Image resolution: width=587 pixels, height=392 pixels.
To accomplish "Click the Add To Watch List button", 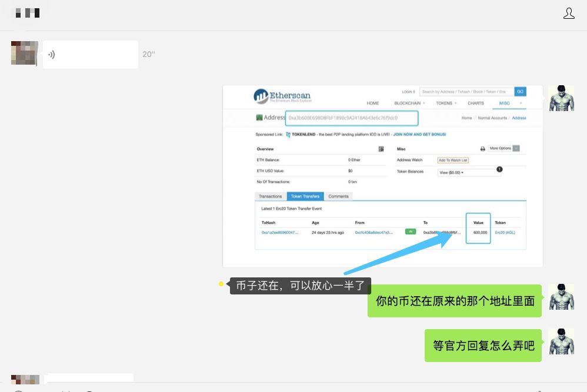I will point(452,160).
